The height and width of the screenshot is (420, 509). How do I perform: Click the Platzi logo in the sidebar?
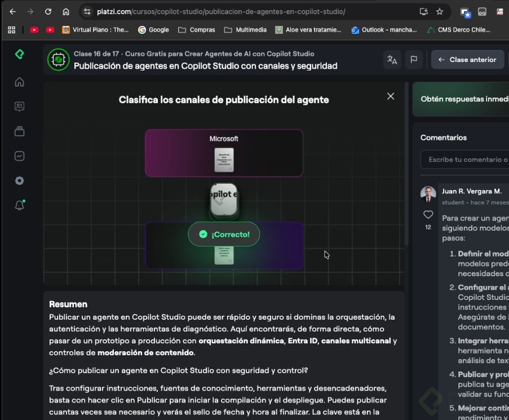(x=20, y=54)
